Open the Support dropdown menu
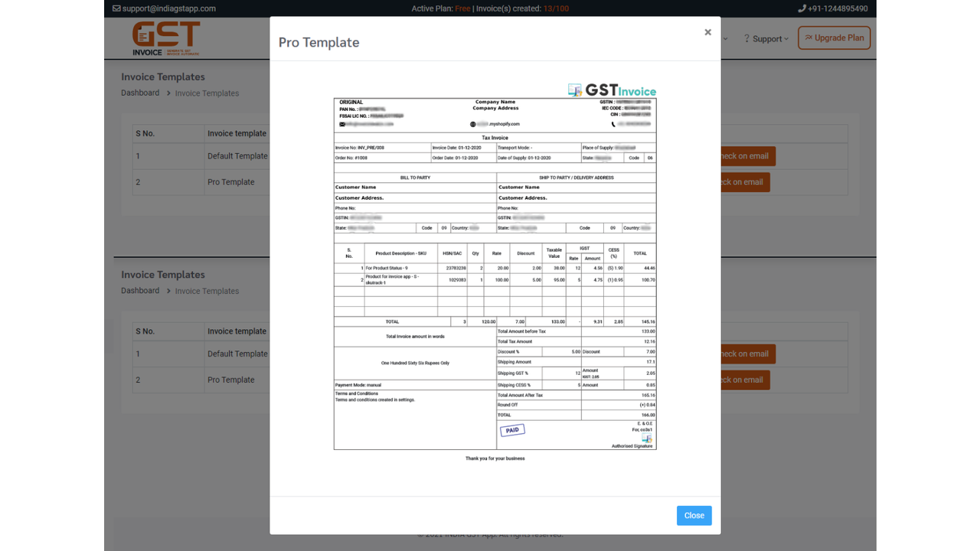 tap(766, 38)
